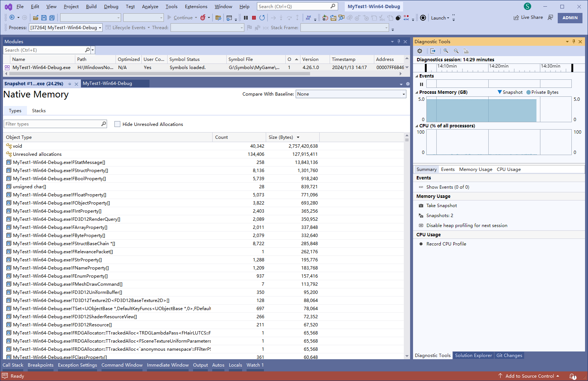Viewport: 588px width, 381px height.
Task: Click Take Snapshot link
Action: [441, 206]
